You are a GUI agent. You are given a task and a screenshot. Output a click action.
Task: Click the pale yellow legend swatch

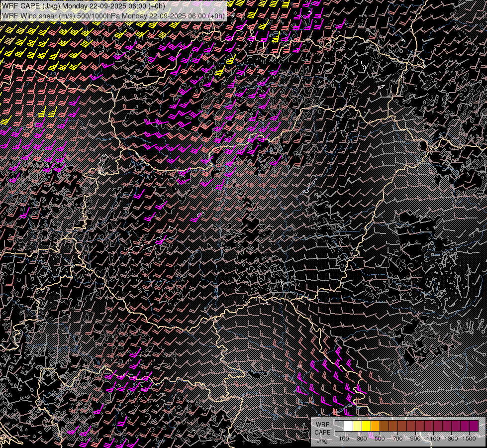click(x=357, y=426)
